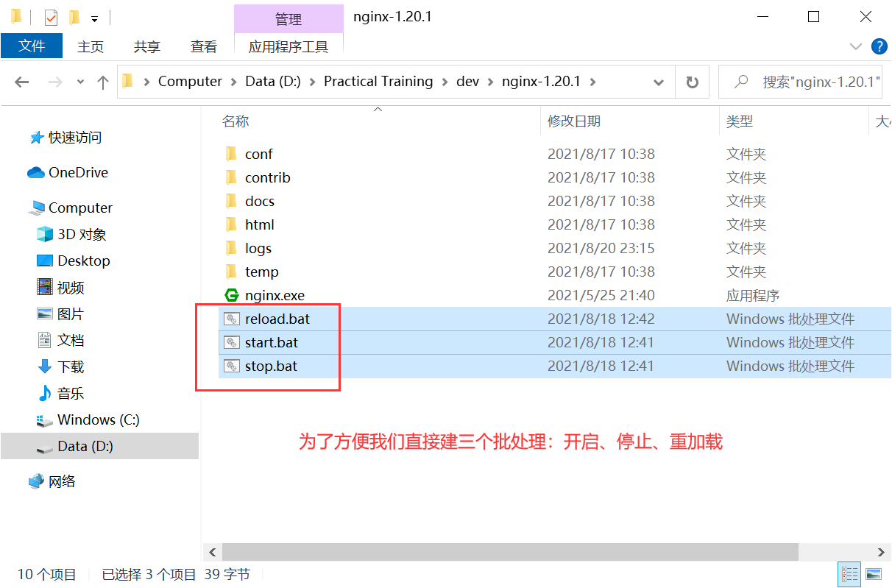892x588 pixels.
Task: Expand the chevron between Computer and Data (D:)
Action: pos(234,82)
